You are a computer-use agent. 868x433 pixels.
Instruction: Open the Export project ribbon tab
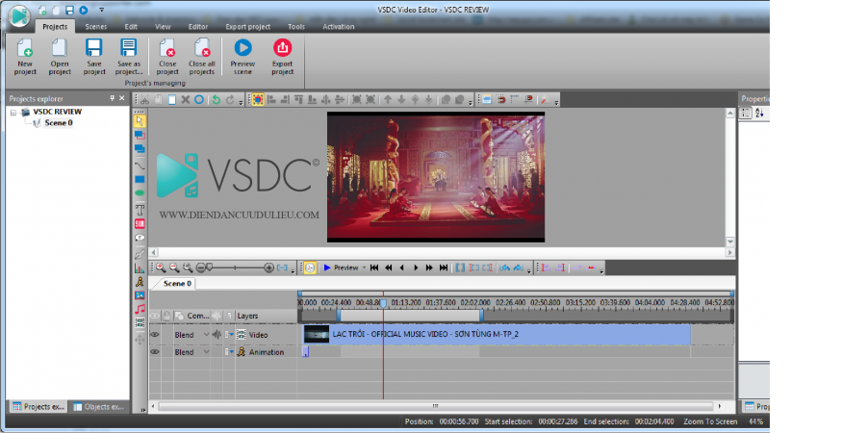[x=248, y=27]
